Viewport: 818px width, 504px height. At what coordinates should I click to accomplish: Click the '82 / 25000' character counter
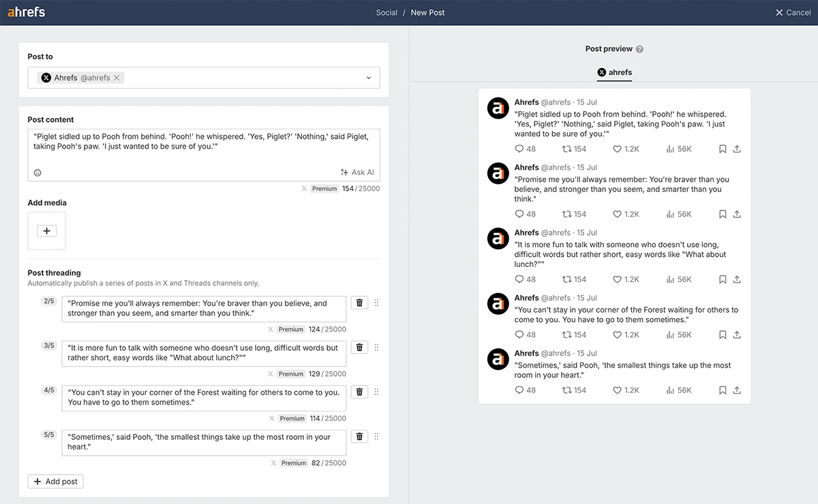click(329, 463)
